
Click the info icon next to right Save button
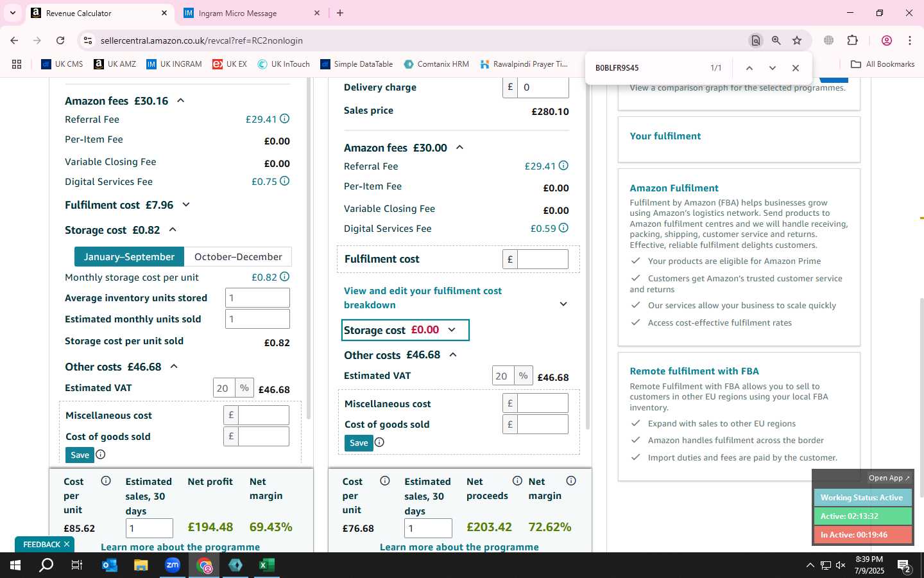(x=379, y=442)
